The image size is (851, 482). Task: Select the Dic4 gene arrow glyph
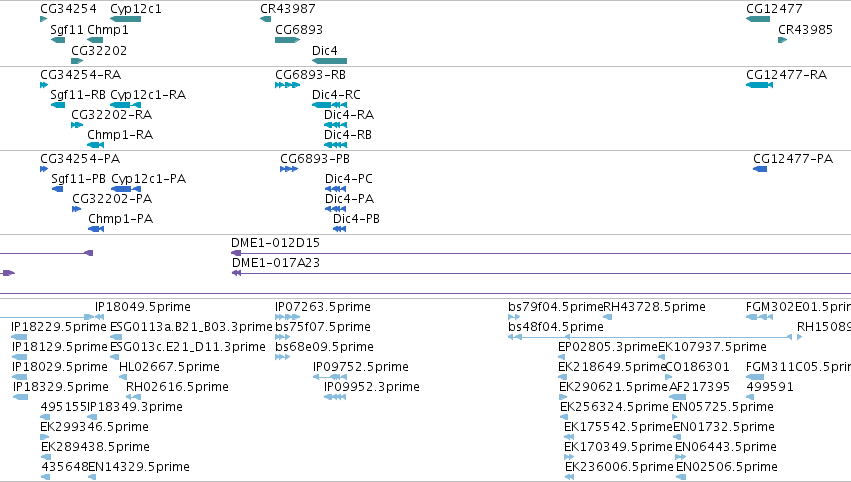[x=329, y=61]
